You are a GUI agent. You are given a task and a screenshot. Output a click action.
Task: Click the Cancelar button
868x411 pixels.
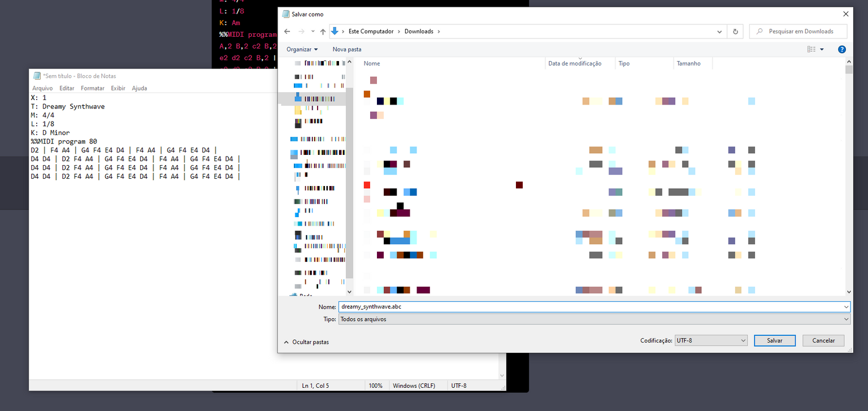[823, 340]
